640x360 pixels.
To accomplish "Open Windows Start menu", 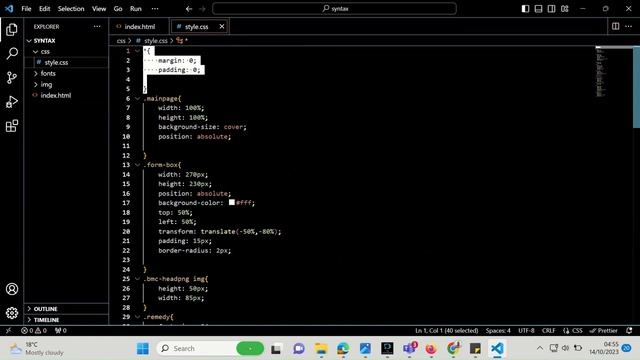I will point(143,349).
